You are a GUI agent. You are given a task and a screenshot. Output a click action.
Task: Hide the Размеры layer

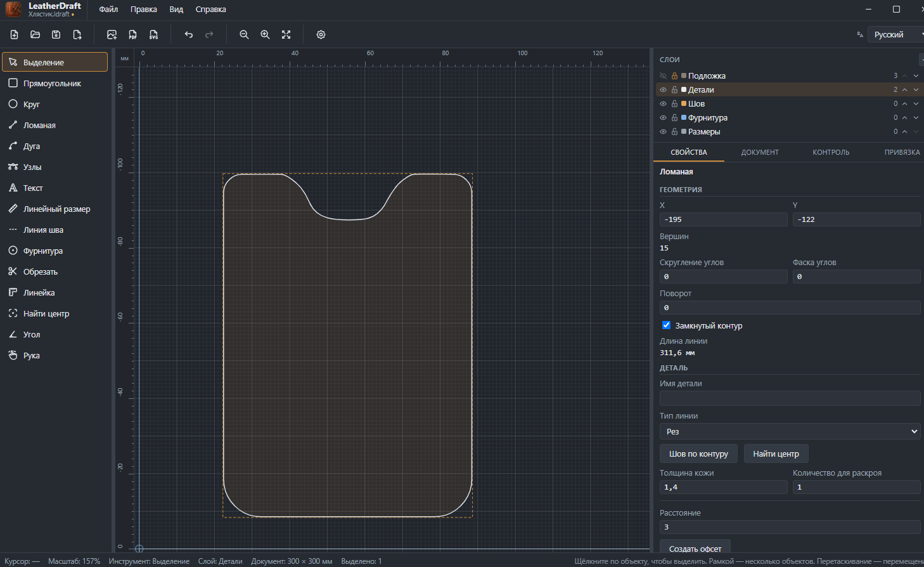(x=663, y=131)
